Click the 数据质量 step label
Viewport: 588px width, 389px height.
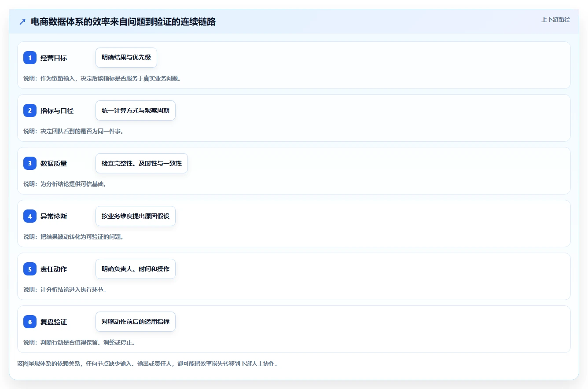coord(54,163)
